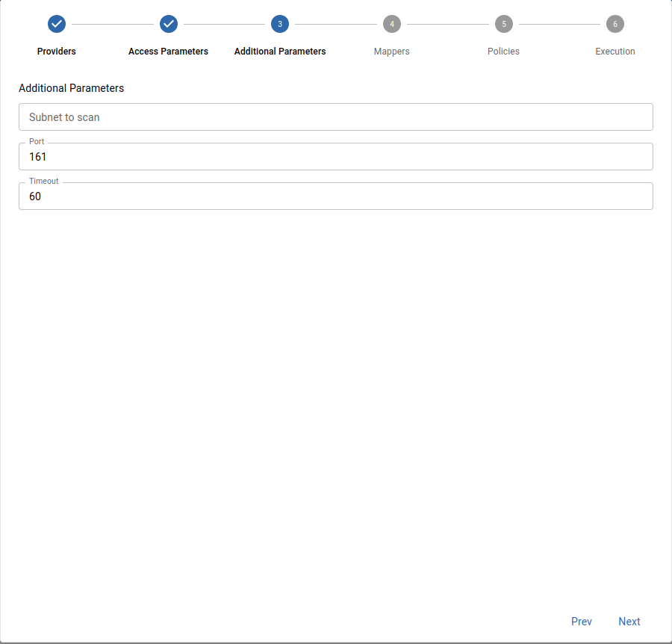Click into the Port field showing 161

[x=336, y=157]
